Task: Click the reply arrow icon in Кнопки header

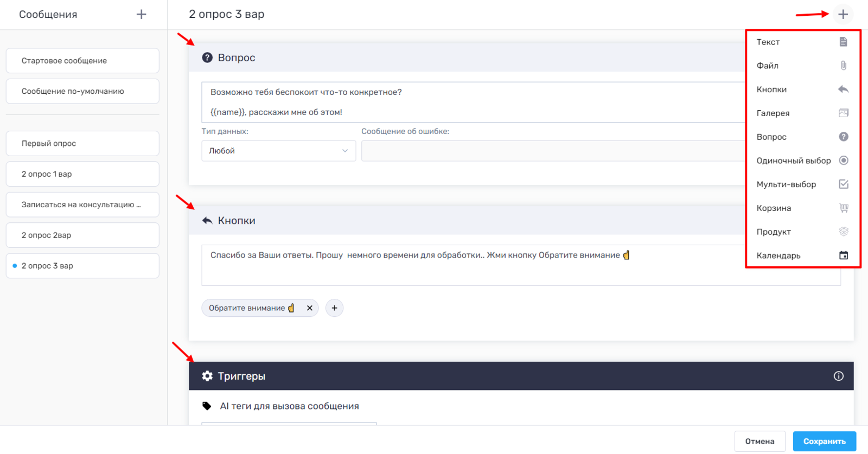Action: coord(207,221)
